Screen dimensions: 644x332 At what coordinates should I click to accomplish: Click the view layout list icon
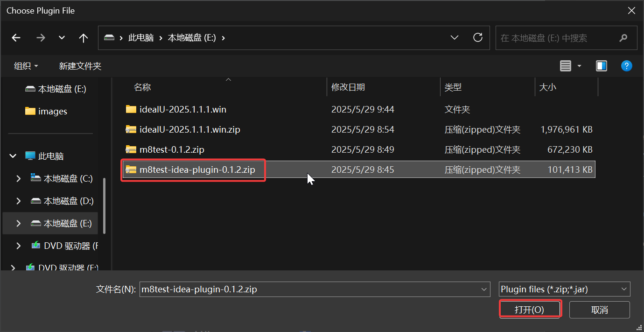coord(566,66)
